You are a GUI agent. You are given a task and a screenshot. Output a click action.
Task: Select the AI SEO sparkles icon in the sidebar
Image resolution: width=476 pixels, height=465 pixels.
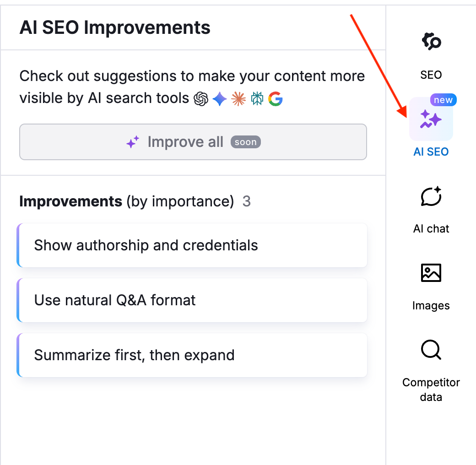(431, 119)
